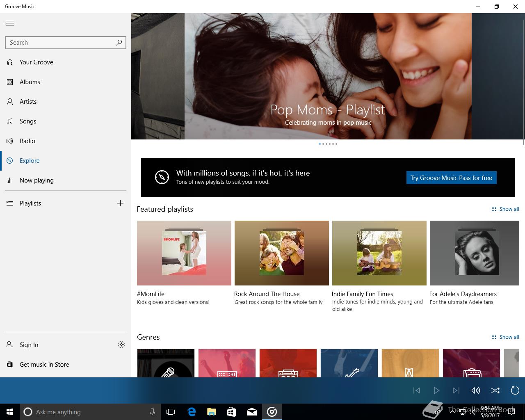Open Now playing view

click(66, 180)
